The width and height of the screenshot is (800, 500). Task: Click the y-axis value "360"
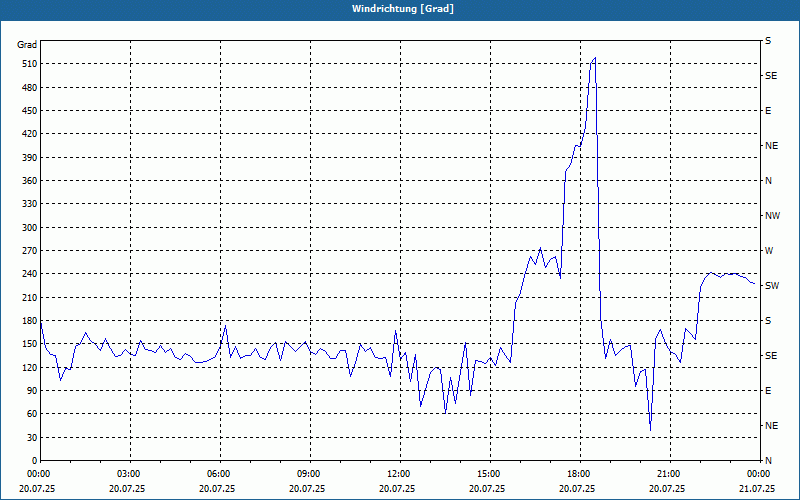(30, 181)
